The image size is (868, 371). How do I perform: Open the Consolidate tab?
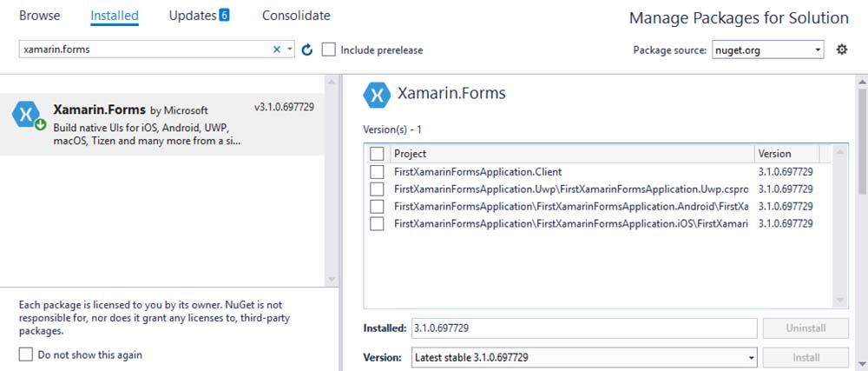[296, 16]
